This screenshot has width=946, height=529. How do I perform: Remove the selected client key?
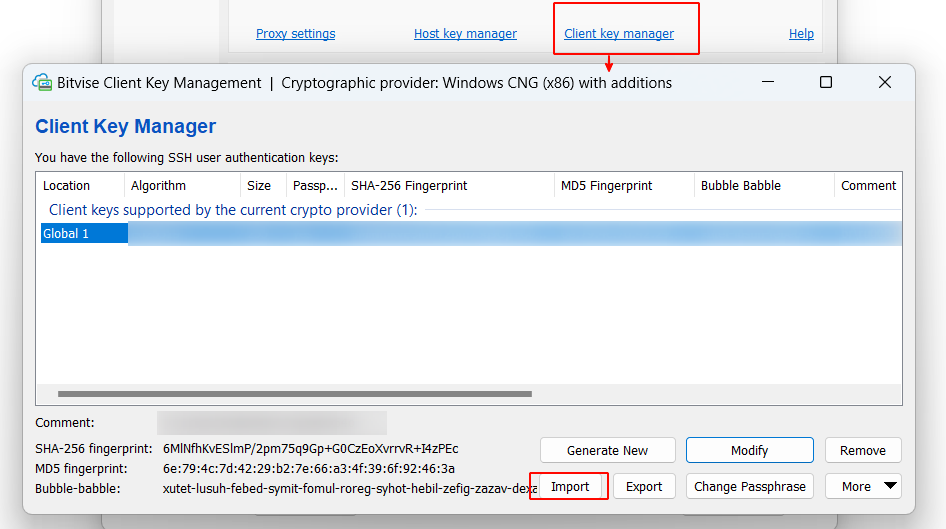coord(862,451)
